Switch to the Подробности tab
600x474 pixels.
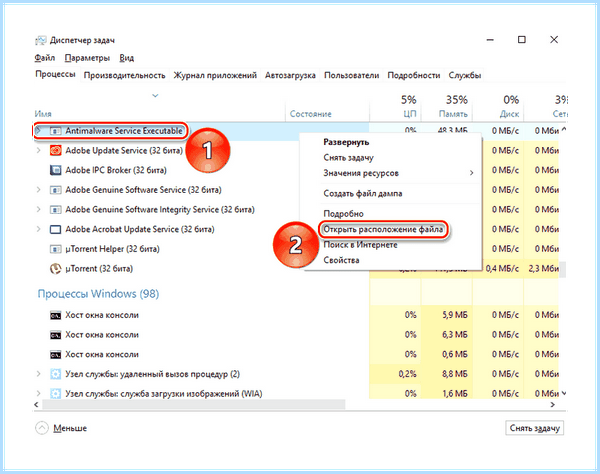pos(414,75)
